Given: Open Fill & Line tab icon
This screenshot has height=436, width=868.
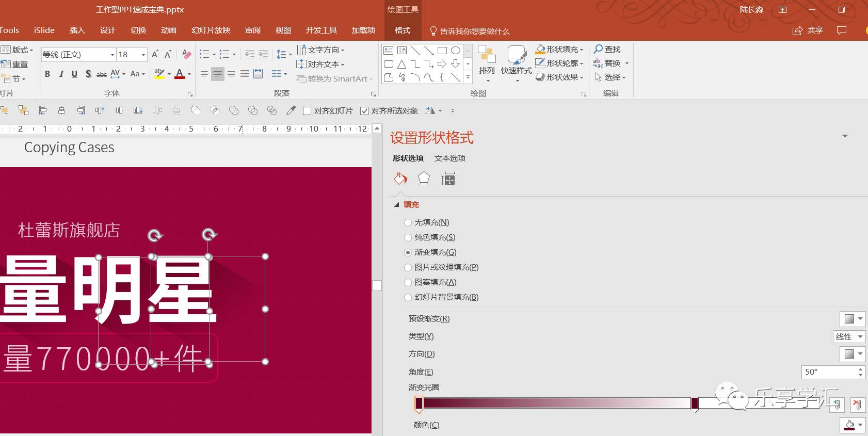Looking at the screenshot, I should (x=400, y=179).
